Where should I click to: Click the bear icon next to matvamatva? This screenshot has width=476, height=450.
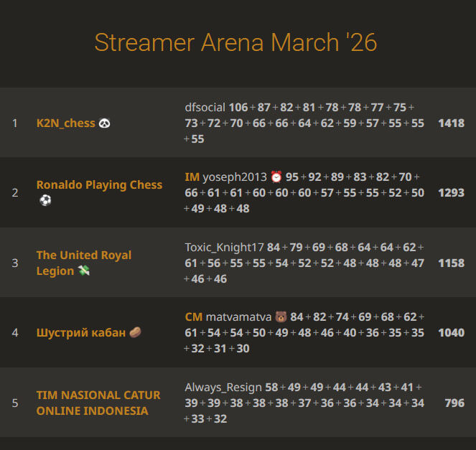[x=281, y=317]
